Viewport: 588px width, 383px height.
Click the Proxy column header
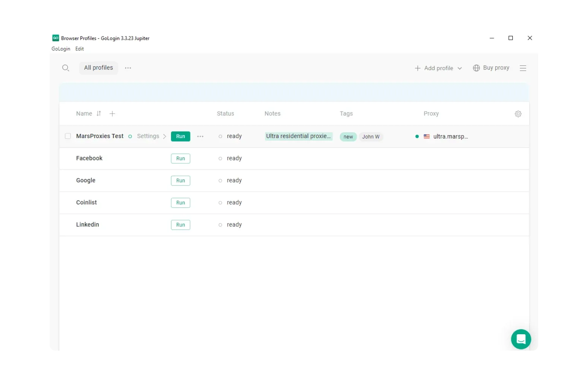431,114
